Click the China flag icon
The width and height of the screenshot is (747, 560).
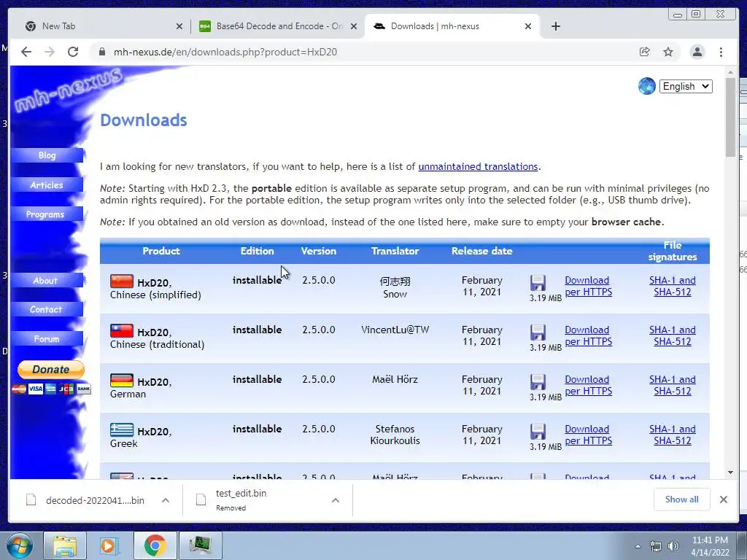tap(122, 281)
